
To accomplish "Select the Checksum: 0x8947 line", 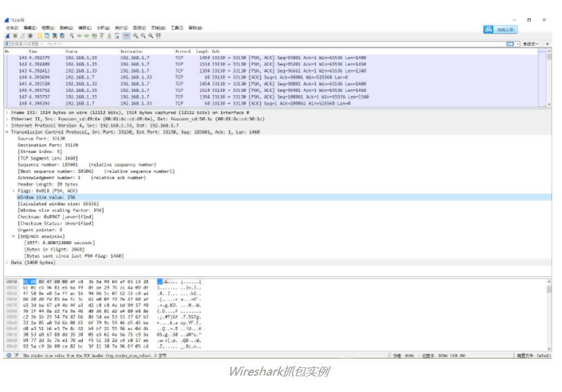I will (55, 217).
